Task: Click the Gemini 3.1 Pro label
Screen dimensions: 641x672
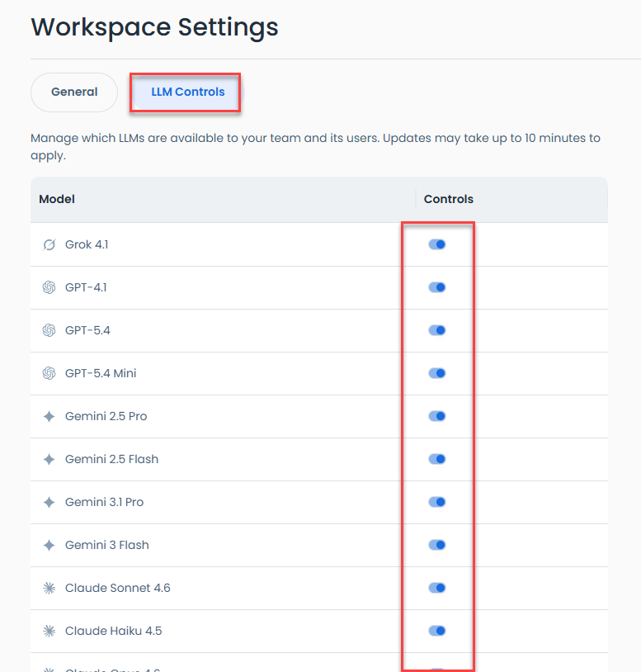Action: tap(105, 502)
